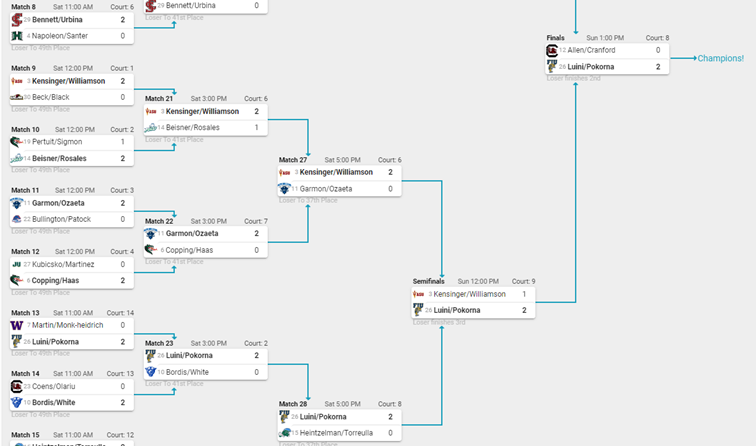Image resolution: width=756 pixels, height=446 pixels.
Task: Click the Stanford S logo in Match 8
Action: pos(16,20)
